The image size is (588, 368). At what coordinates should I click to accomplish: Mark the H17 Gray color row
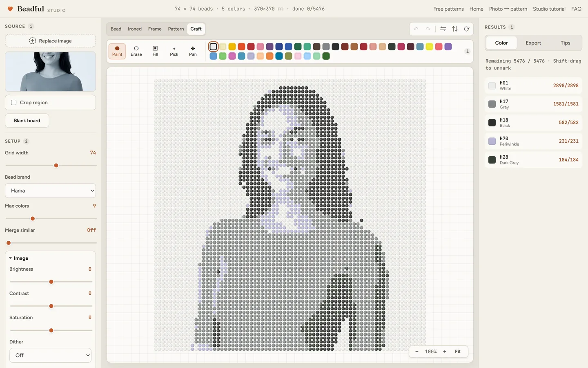533,104
